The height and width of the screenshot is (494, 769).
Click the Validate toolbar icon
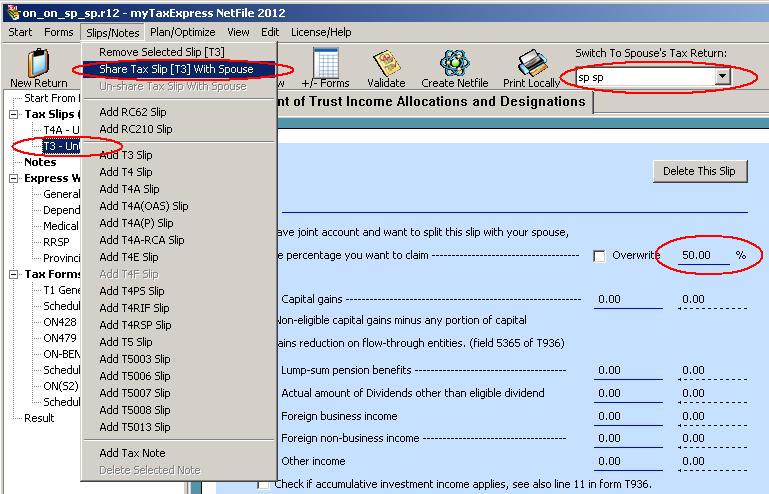[x=386, y=62]
